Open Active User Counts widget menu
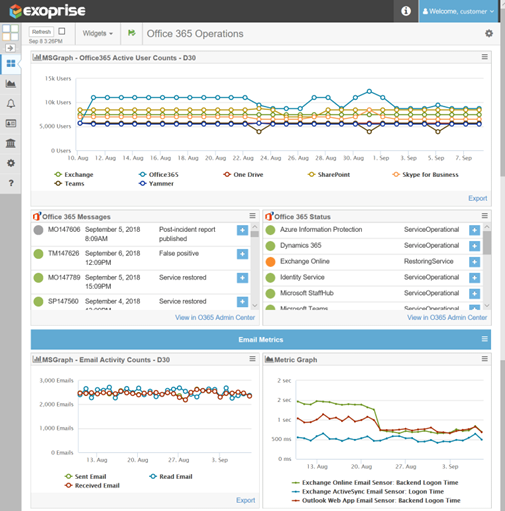The image size is (505, 511). point(485,57)
